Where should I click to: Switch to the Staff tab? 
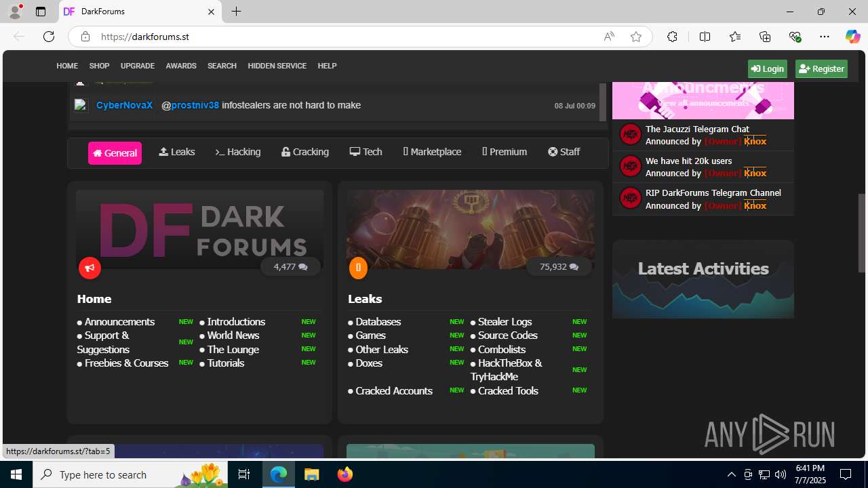tap(564, 152)
